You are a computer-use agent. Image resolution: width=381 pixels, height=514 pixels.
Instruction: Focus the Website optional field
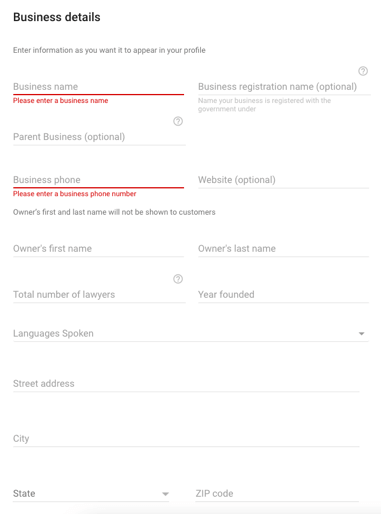[x=283, y=180]
